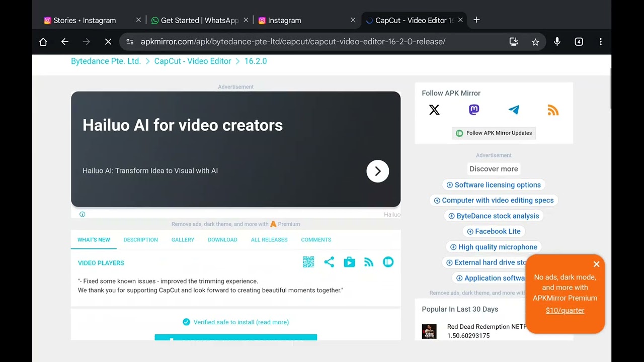Click Follow APK Mirror Updates button

[x=494, y=133]
